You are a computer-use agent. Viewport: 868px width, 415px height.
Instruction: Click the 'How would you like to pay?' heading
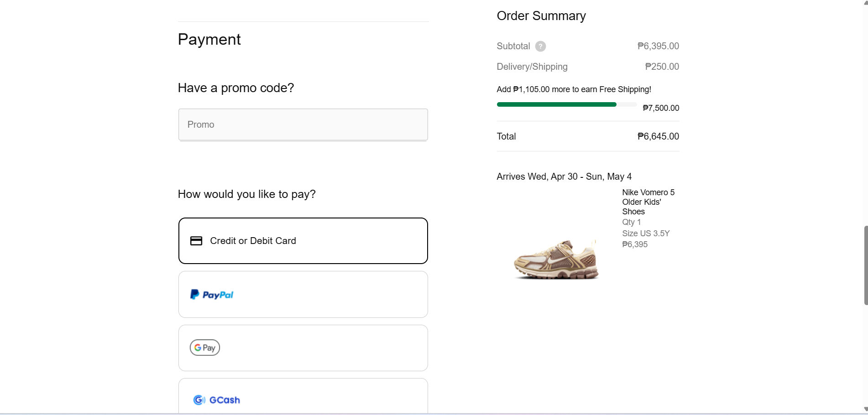pyautogui.click(x=246, y=194)
